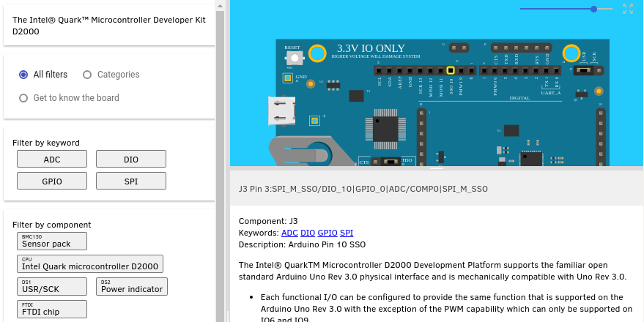Click the '3.3V IO ONLY' board label

click(x=371, y=48)
